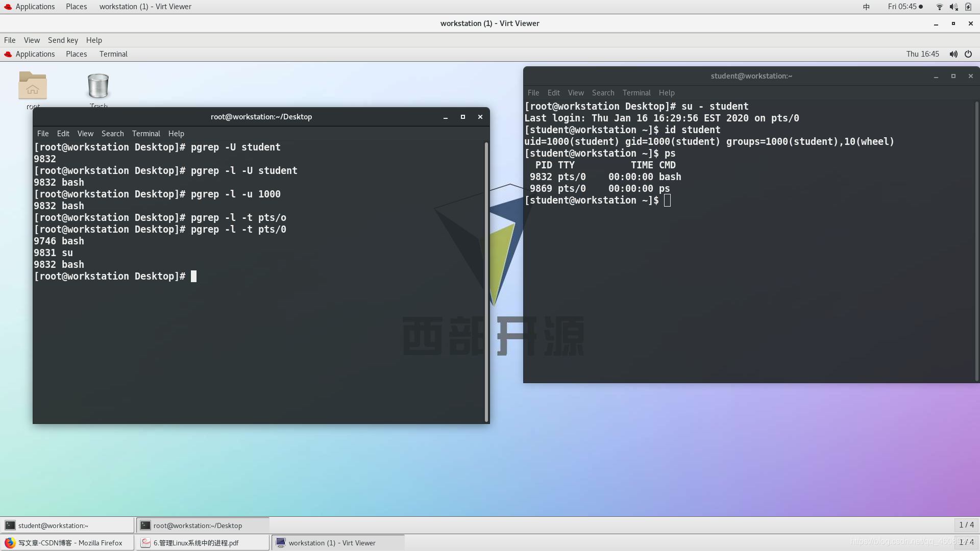Select the root@workstation terminal in taskbar
Screen dimensions: 980x551
tap(198, 525)
